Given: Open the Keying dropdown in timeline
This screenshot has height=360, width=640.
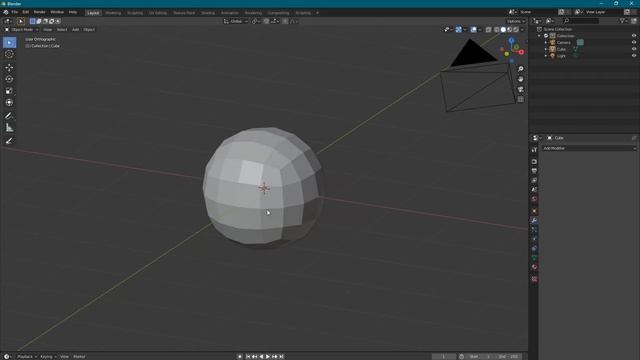Looking at the screenshot, I should pyautogui.click(x=48, y=357).
